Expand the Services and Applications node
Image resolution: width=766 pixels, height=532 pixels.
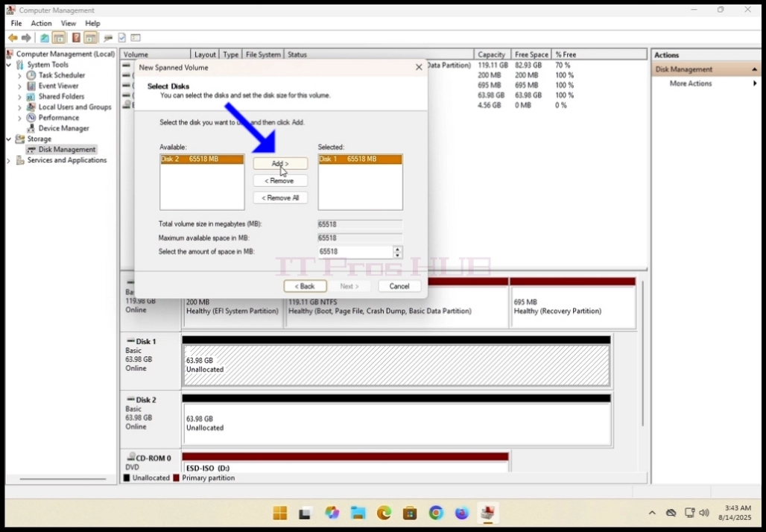(9, 160)
